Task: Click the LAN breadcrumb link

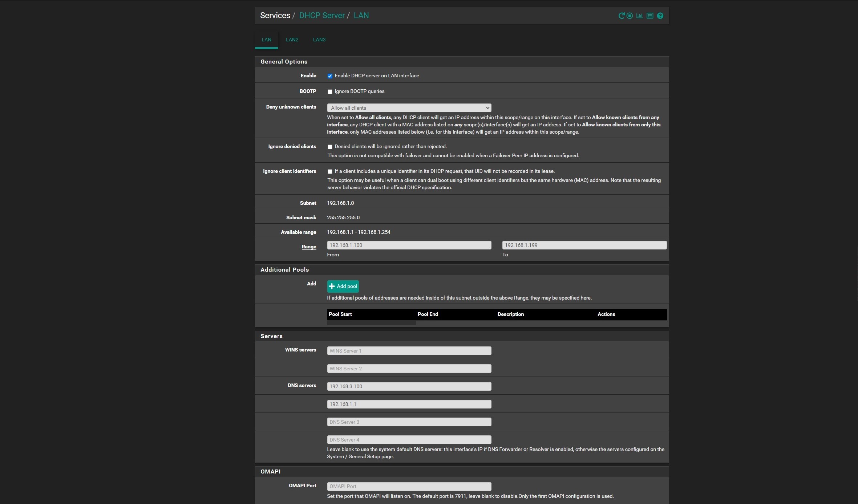Action: click(x=361, y=15)
